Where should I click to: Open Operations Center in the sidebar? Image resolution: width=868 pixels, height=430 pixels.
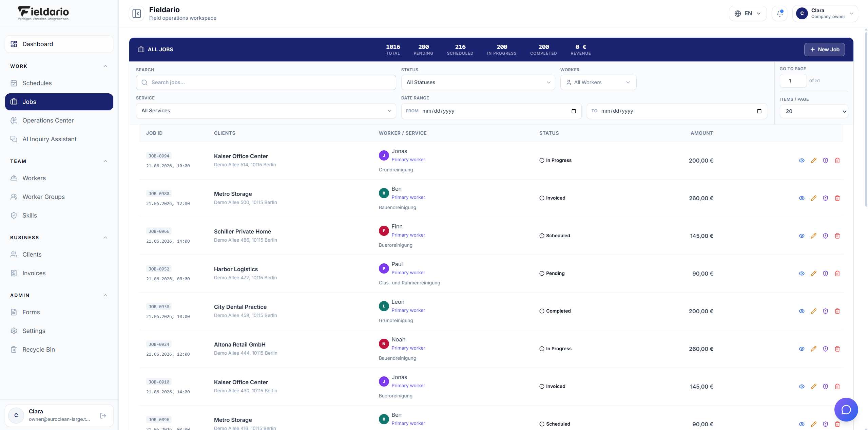coord(59,120)
